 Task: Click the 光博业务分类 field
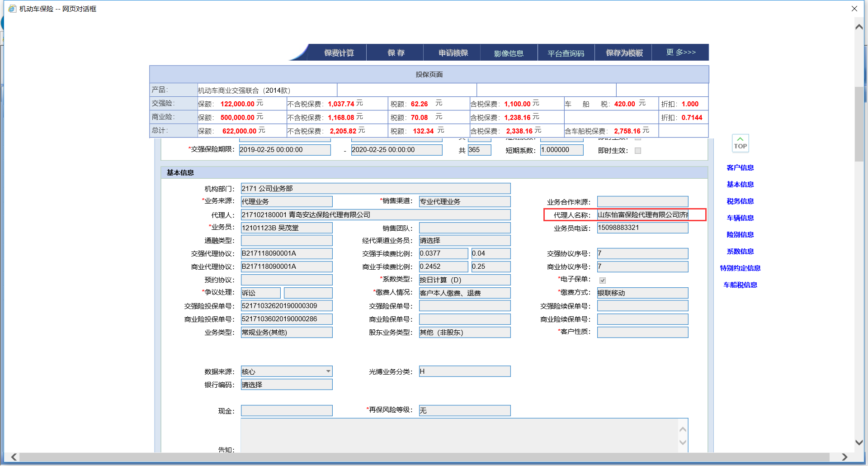point(465,371)
